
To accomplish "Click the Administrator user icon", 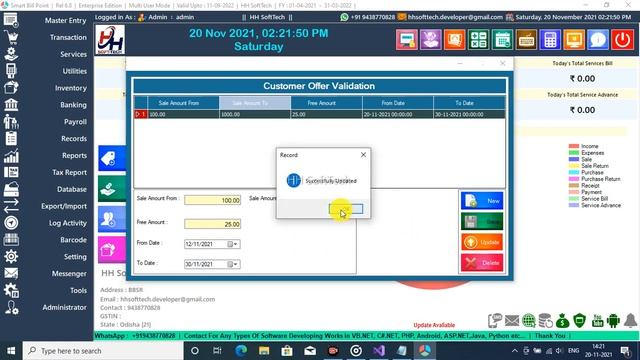I will coord(11,307).
